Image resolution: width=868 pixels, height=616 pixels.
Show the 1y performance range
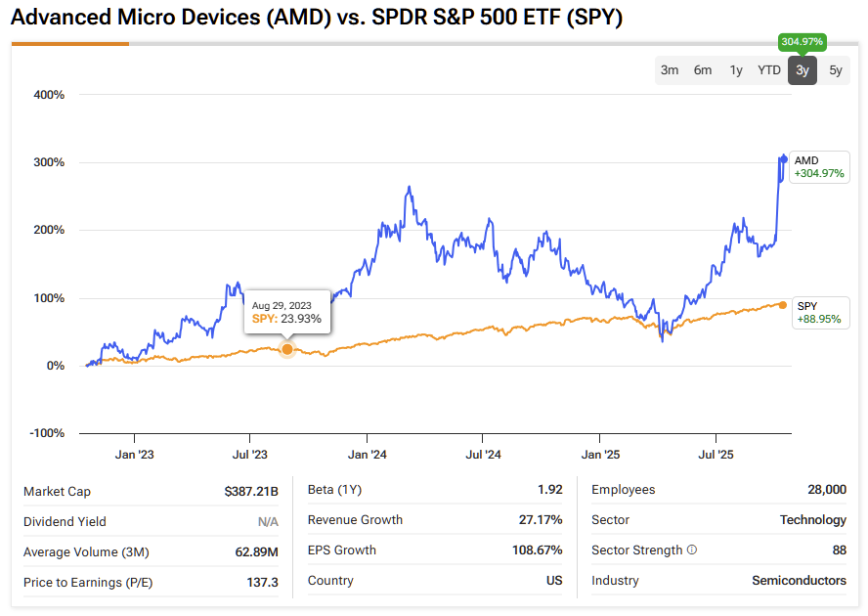click(736, 70)
